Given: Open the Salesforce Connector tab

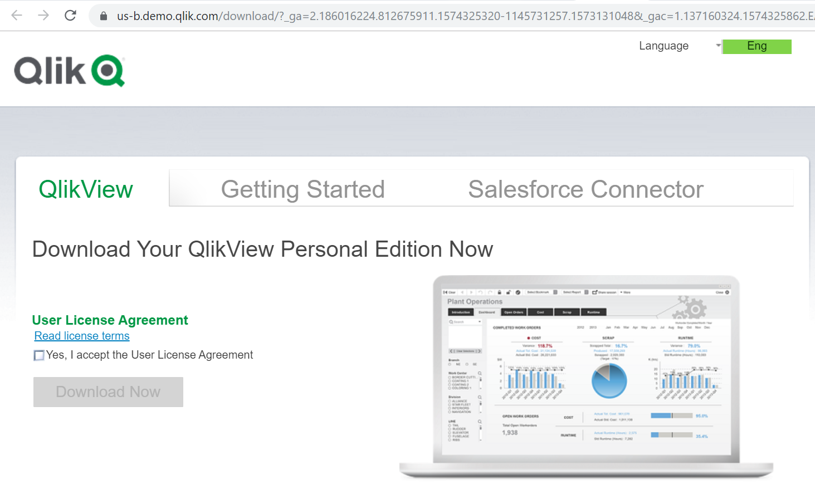Looking at the screenshot, I should [585, 189].
